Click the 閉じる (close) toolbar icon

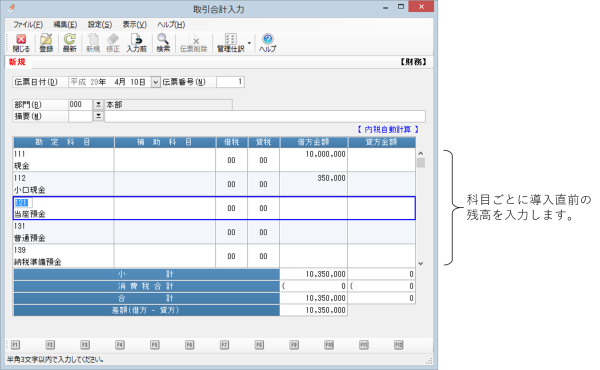coord(21,43)
